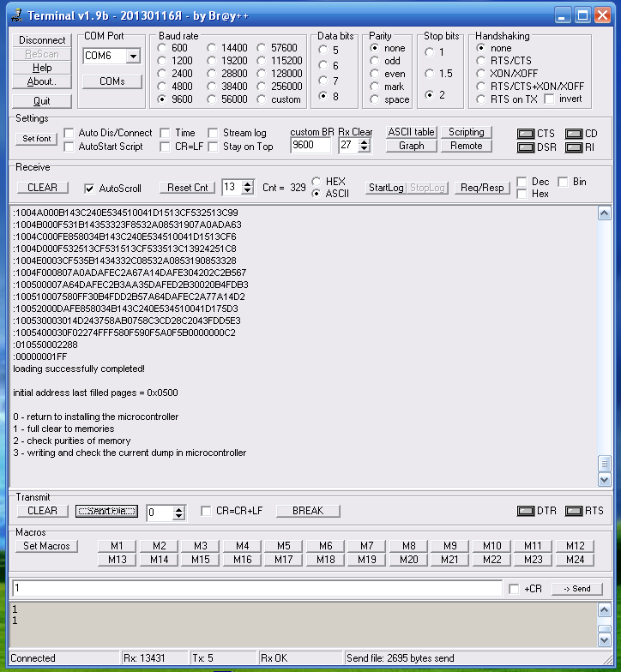Click the custom BR input field
Image resolution: width=621 pixels, height=672 pixels.
tap(310, 146)
